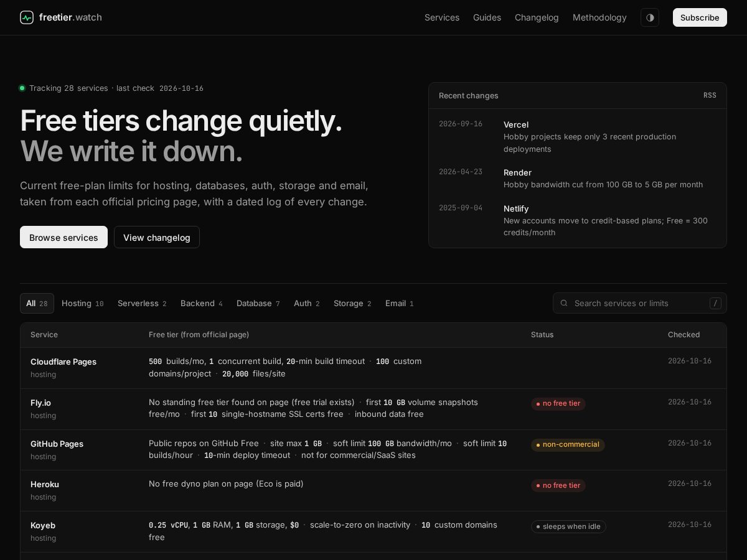
Task: Open the RSS feed link
Action: click(710, 95)
